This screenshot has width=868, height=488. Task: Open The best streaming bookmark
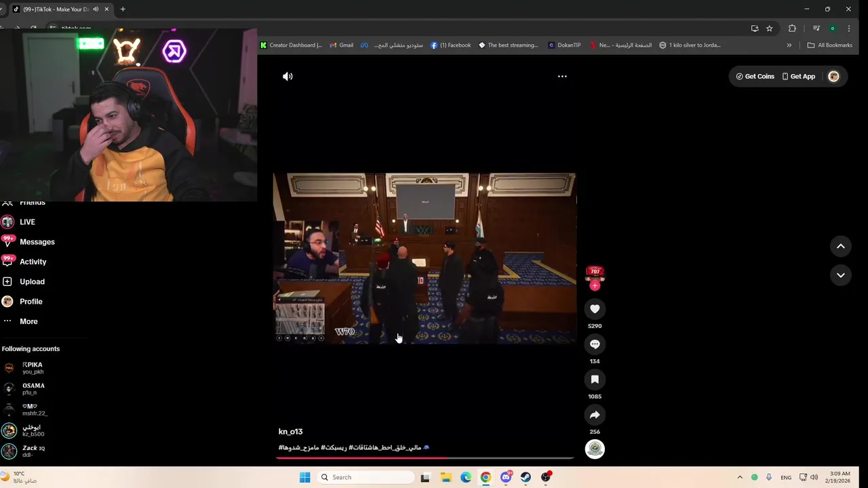pyautogui.click(x=509, y=45)
